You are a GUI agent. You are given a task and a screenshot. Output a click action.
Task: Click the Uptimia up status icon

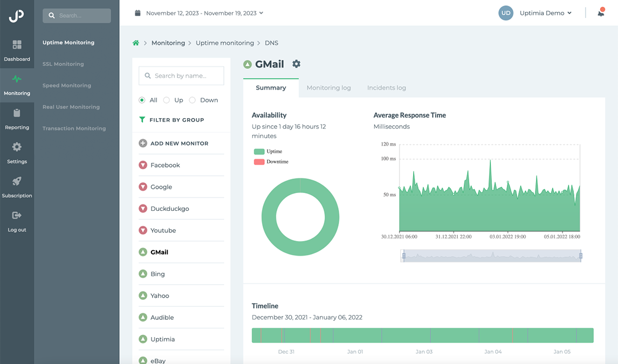(x=143, y=339)
